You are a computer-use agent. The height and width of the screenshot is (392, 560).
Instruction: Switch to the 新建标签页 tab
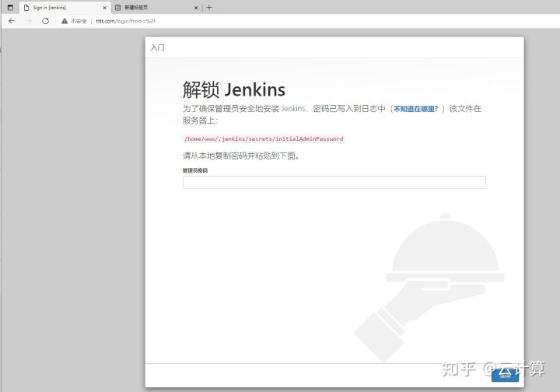point(156,8)
